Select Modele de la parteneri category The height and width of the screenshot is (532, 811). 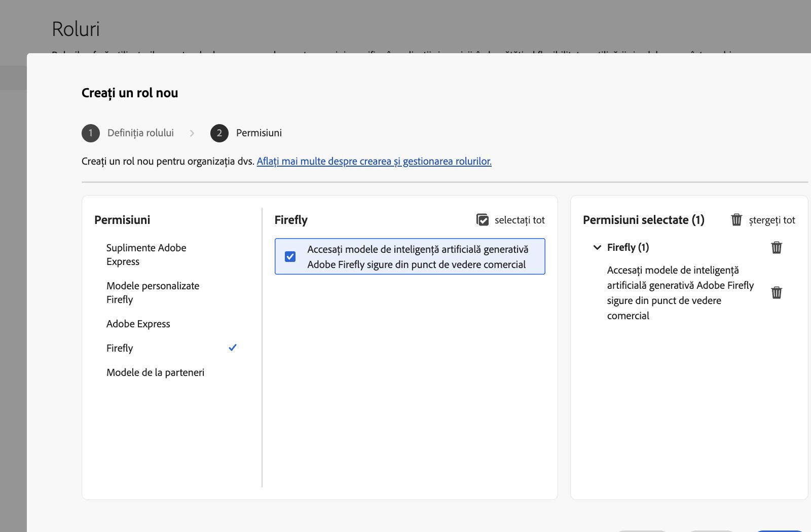pyautogui.click(x=155, y=372)
